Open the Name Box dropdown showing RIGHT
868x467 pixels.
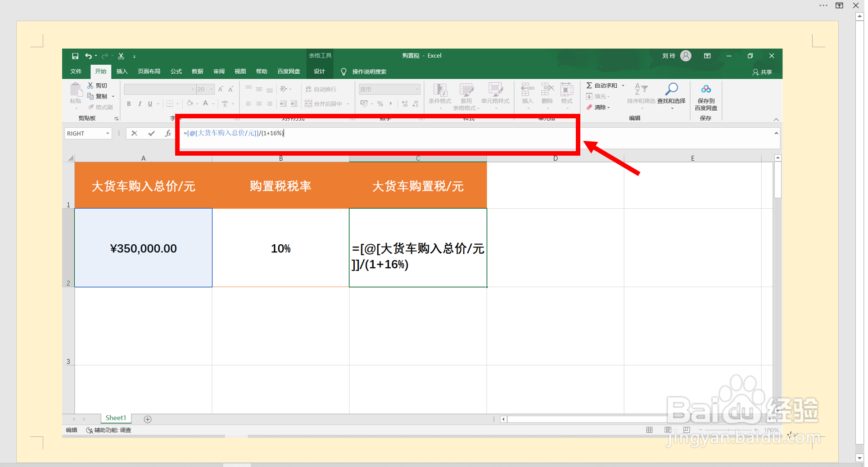pos(107,133)
